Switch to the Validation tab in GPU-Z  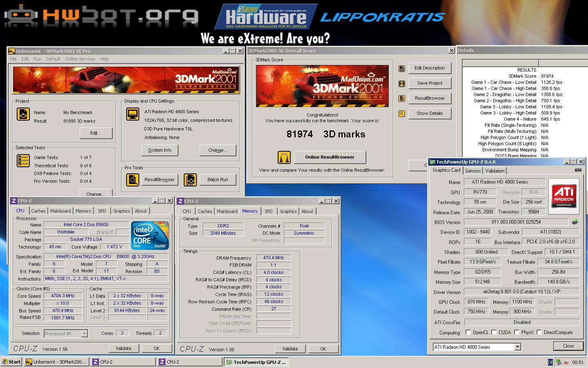(495, 171)
